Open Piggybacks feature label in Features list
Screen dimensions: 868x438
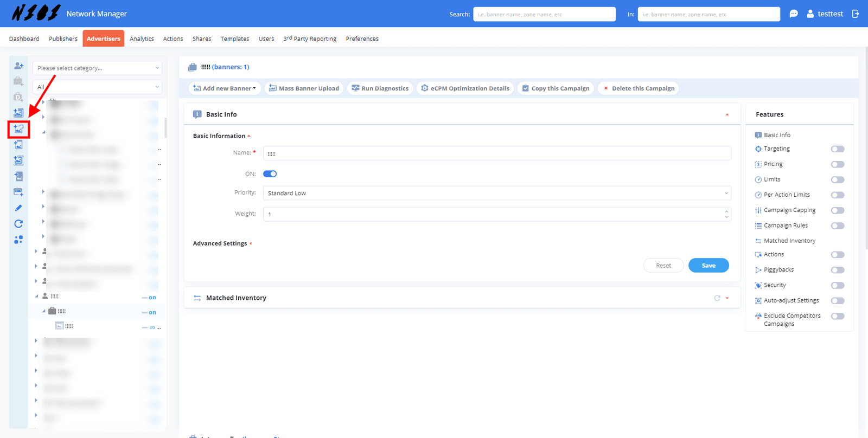[x=778, y=270]
